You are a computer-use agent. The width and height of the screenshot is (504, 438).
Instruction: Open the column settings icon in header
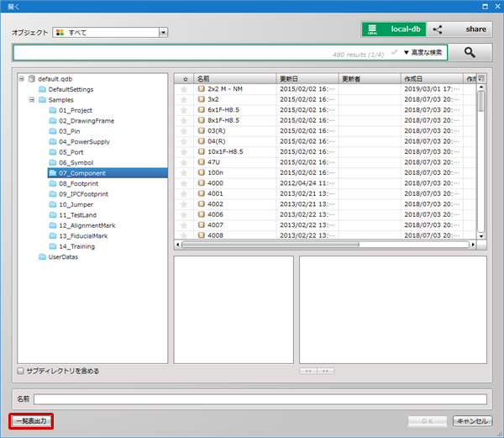pos(481,78)
